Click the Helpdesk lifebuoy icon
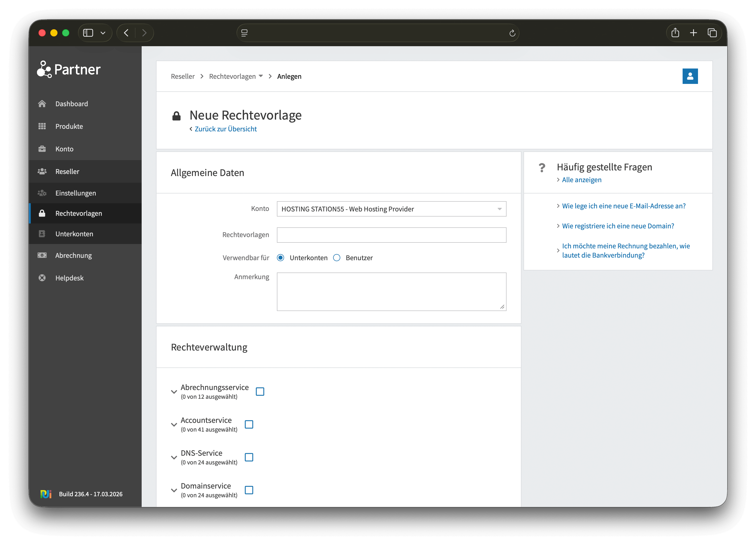Image resolution: width=756 pixels, height=545 pixels. pyautogui.click(x=42, y=278)
